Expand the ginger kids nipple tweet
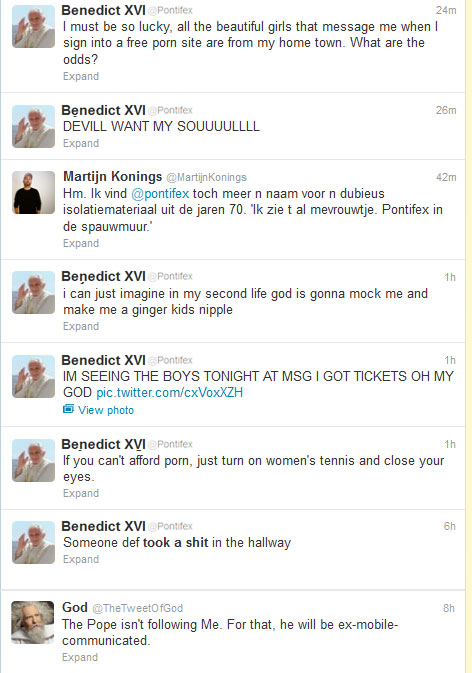 [81, 327]
